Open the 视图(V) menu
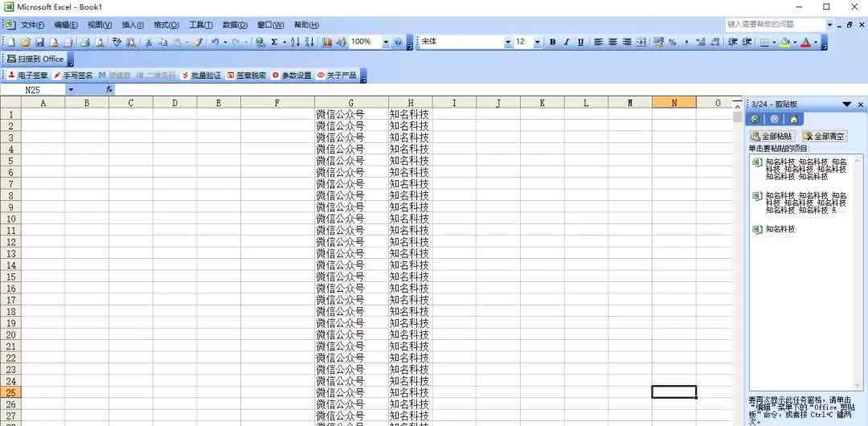The height and width of the screenshot is (426, 868). (x=99, y=25)
